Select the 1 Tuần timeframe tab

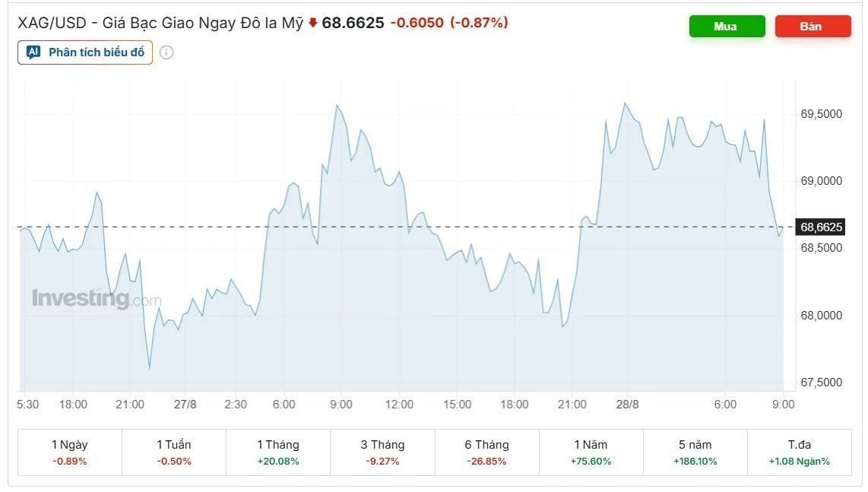(x=174, y=452)
